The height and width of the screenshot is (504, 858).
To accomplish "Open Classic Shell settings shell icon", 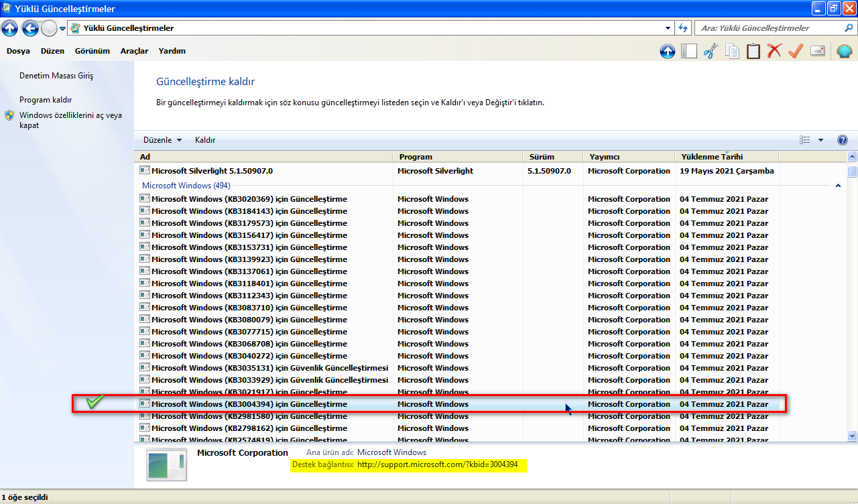I will (x=845, y=52).
